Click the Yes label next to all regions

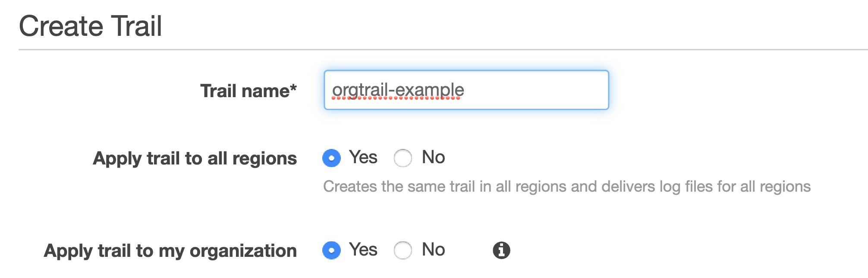tap(364, 157)
